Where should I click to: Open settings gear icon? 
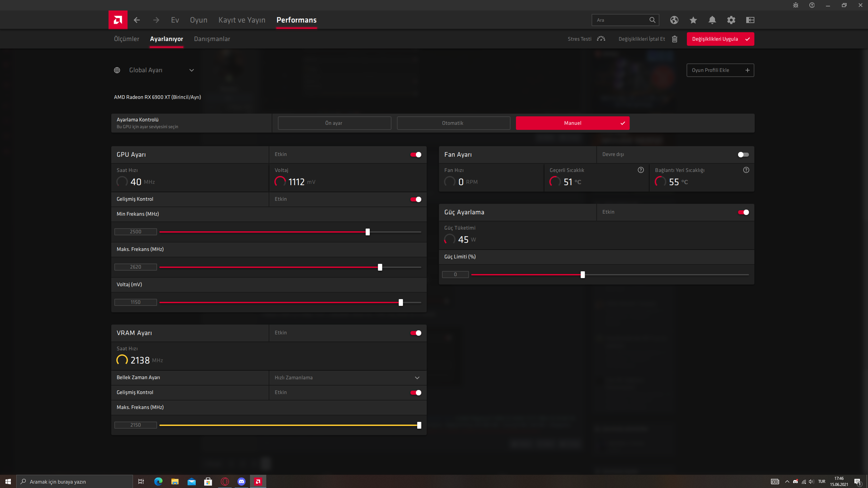tap(731, 20)
